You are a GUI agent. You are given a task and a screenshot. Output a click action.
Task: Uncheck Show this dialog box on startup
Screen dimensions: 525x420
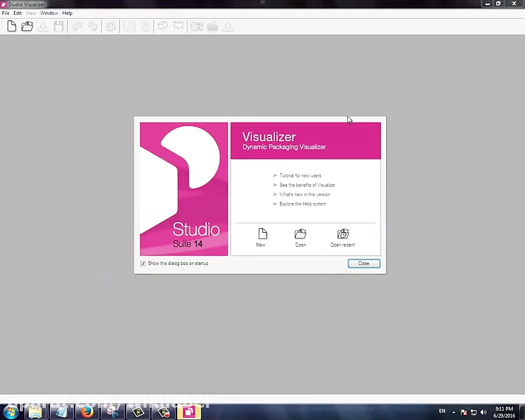pos(143,264)
